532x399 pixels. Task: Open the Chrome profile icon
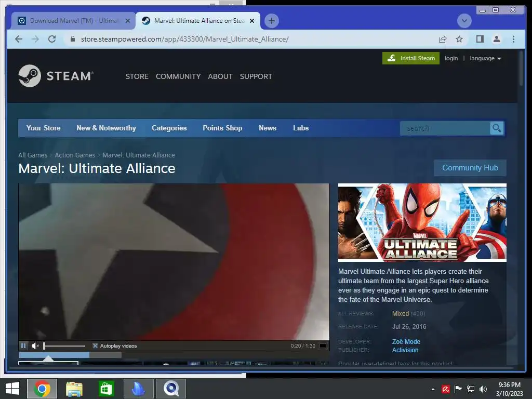tap(496, 39)
